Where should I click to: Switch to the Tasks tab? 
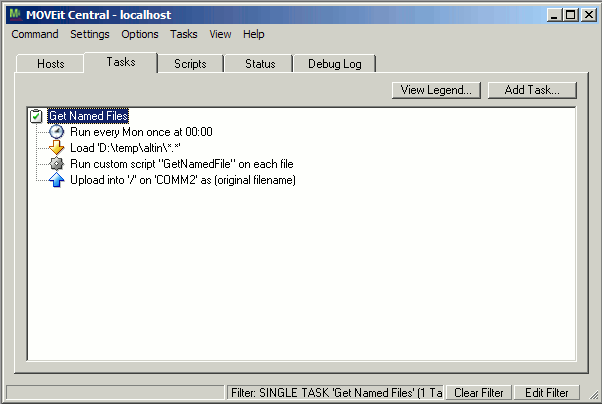click(x=121, y=62)
